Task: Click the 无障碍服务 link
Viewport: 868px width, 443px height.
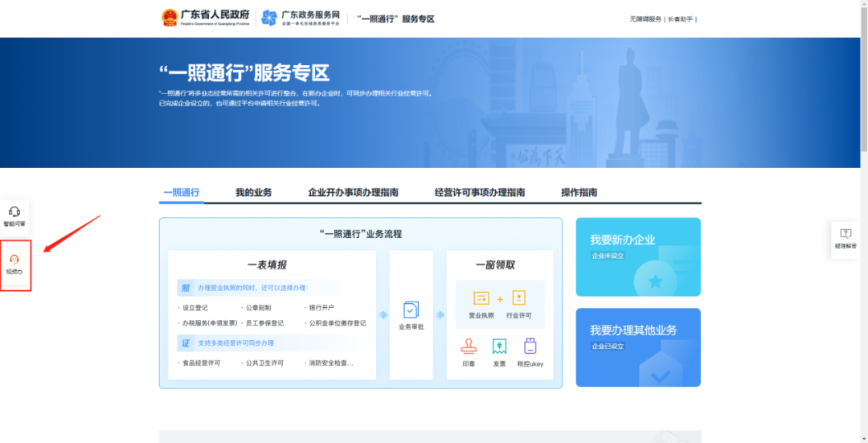Action: [x=645, y=18]
